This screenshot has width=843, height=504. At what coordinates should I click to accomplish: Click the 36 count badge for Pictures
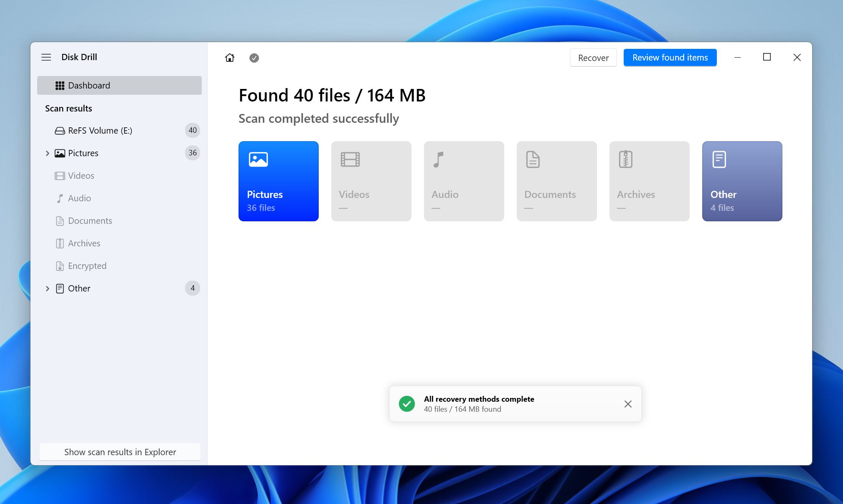click(x=193, y=153)
